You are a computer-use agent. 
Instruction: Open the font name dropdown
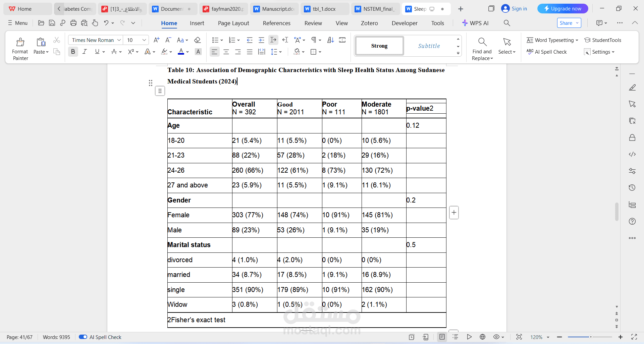pos(119,40)
